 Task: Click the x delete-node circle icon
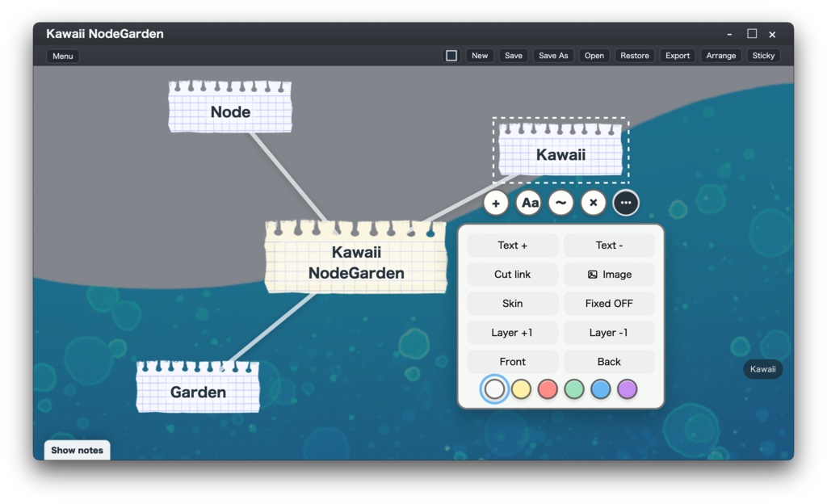pyautogui.click(x=594, y=203)
